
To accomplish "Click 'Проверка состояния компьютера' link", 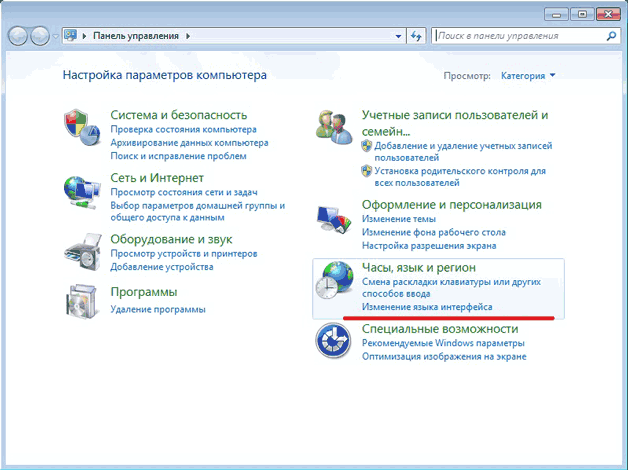I will click(x=183, y=129).
